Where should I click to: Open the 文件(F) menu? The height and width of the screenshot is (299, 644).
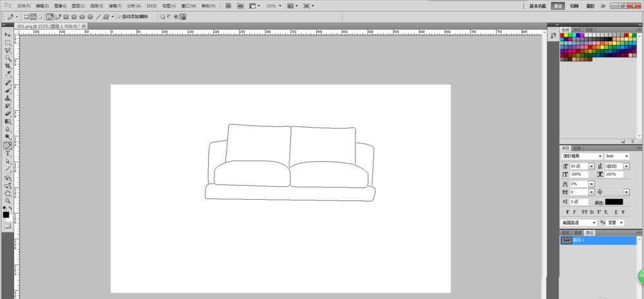tap(24, 6)
